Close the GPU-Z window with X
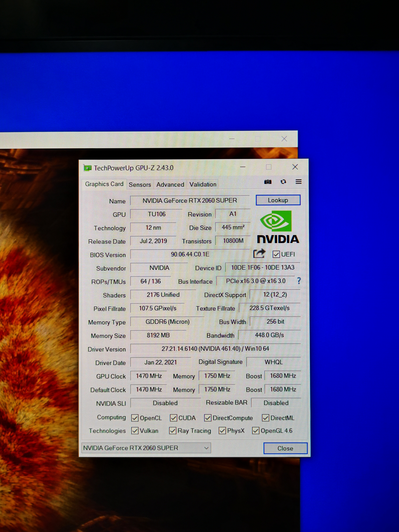Viewport: 399px width, 532px height. pos(295,167)
